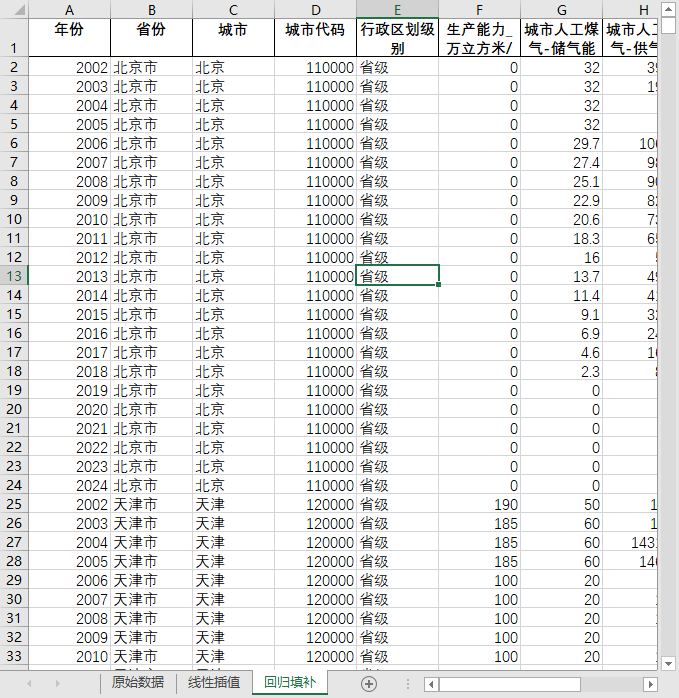
Task: Select value 2.3 in column G
Action: [561, 371]
